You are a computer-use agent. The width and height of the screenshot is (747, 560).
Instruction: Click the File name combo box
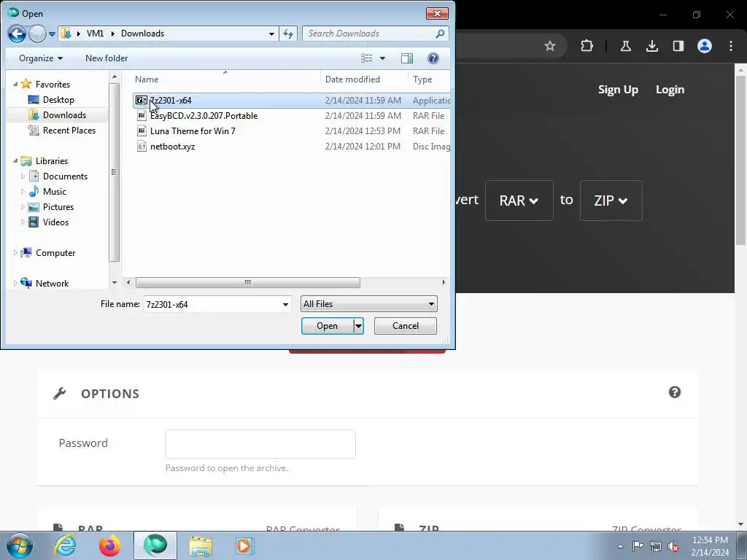click(x=217, y=304)
